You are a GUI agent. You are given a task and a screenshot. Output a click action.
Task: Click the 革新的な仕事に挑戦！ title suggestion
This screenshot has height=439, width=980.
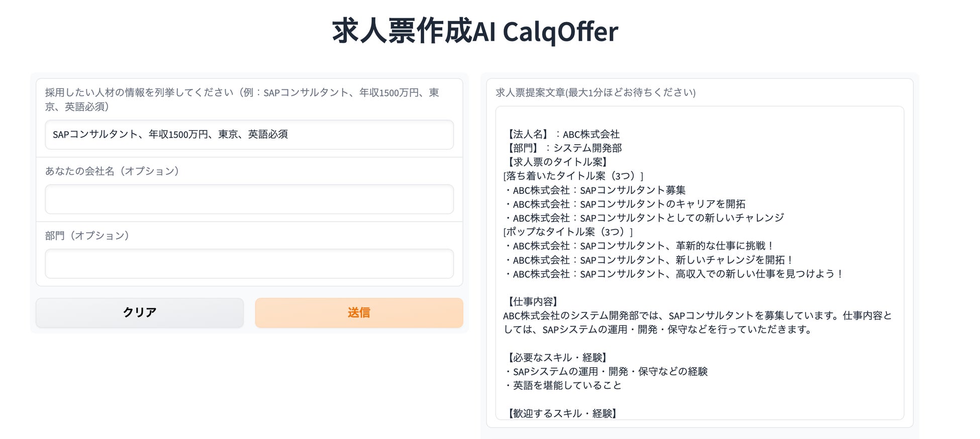[x=639, y=246]
